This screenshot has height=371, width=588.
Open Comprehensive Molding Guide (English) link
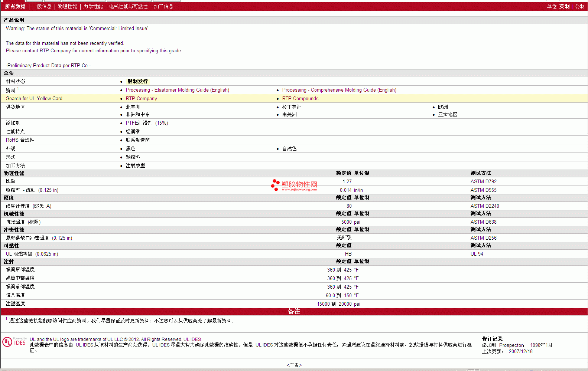click(x=339, y=90)
